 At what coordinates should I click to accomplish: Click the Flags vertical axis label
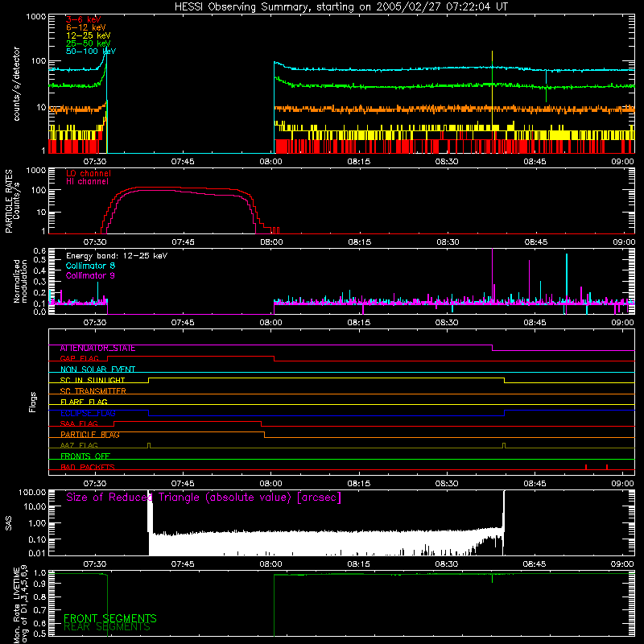click(x=32, y=402)
